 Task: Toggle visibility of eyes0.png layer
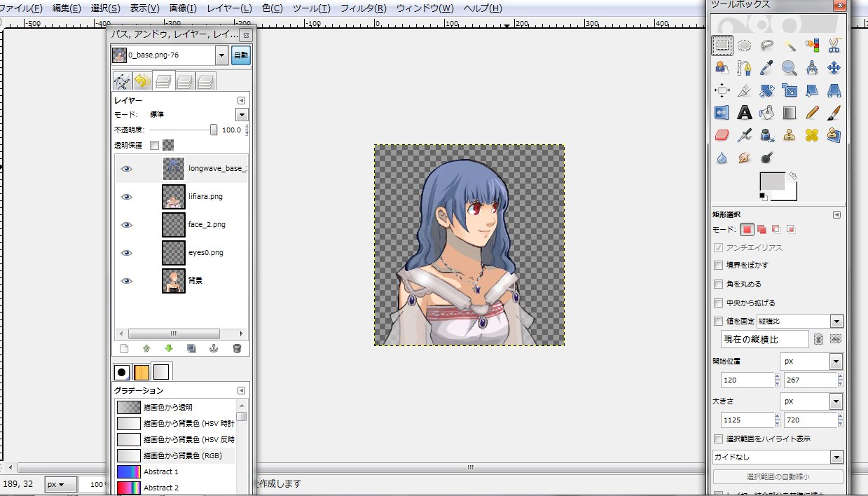(126, 253)
